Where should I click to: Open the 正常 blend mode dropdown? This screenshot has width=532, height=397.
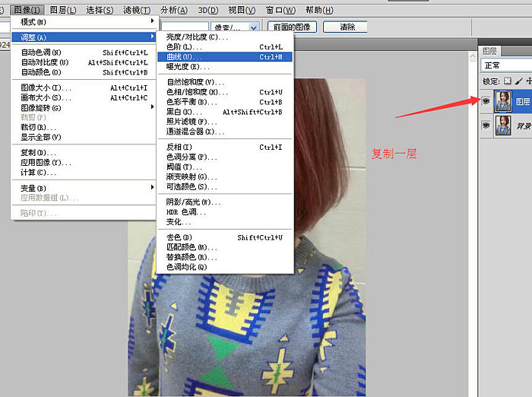(506, 65)
